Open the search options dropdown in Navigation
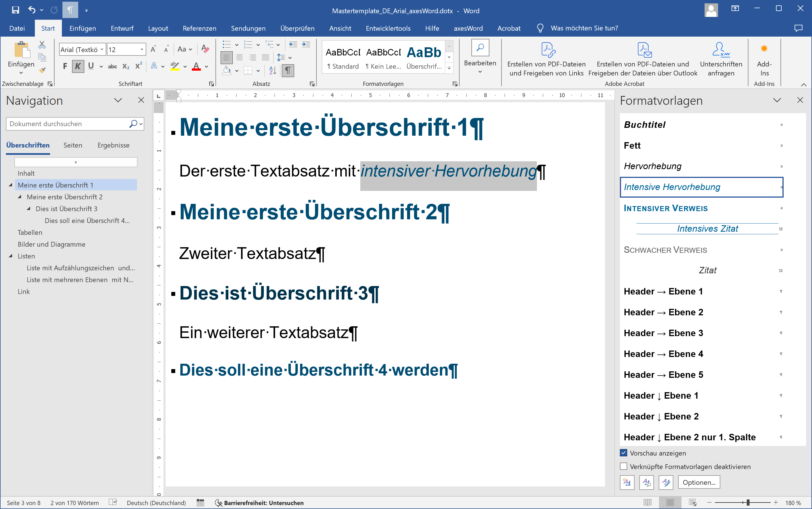 141,124
